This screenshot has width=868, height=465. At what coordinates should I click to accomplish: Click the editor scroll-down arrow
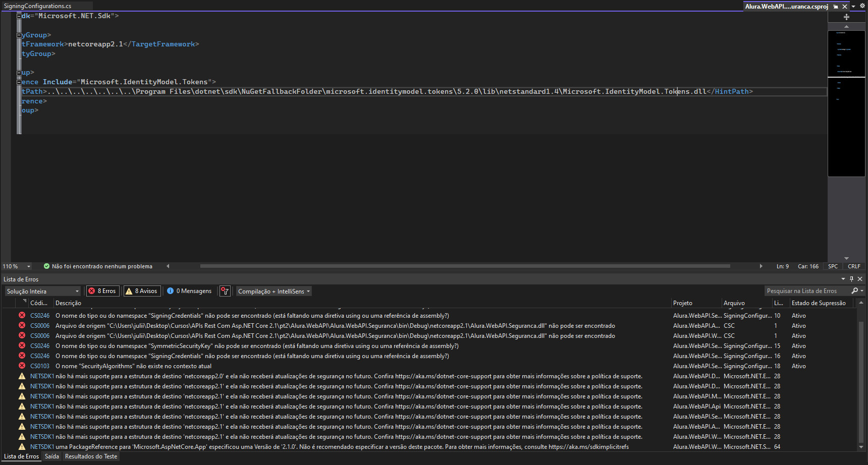846,258
